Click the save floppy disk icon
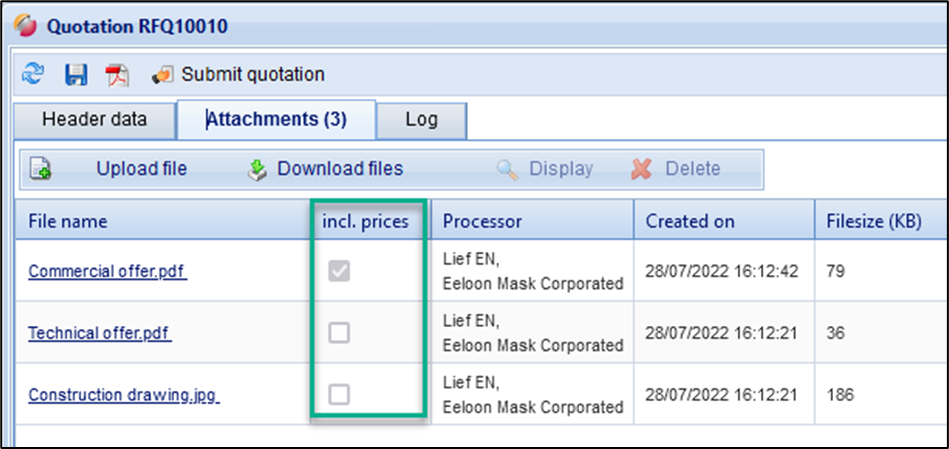The height and width of the screenshot is (449, 949). 76,75
